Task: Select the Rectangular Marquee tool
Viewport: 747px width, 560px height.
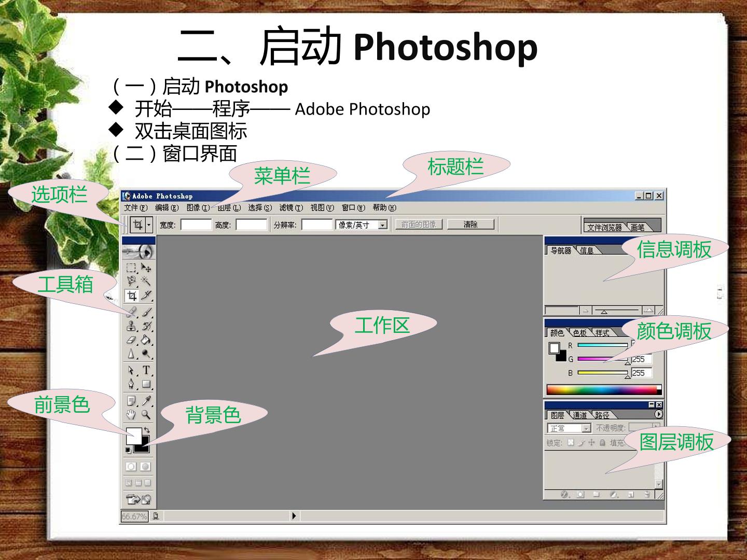Action: tap(131, 268)
